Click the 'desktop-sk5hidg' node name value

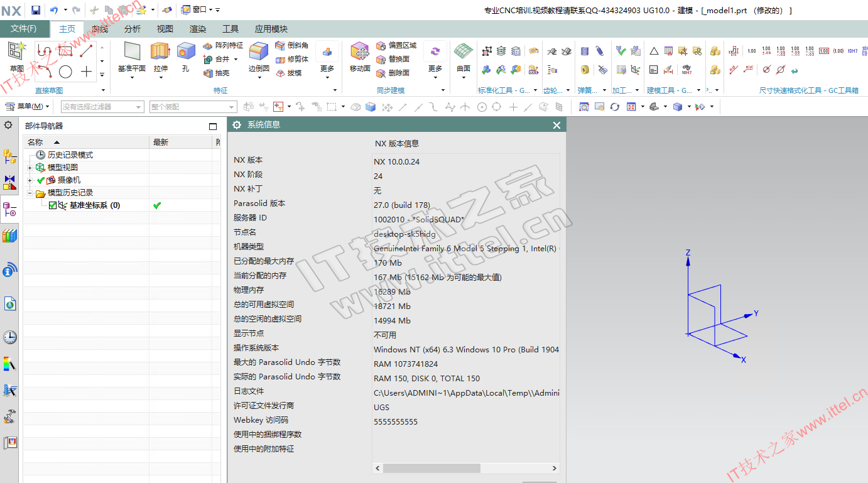404,234
